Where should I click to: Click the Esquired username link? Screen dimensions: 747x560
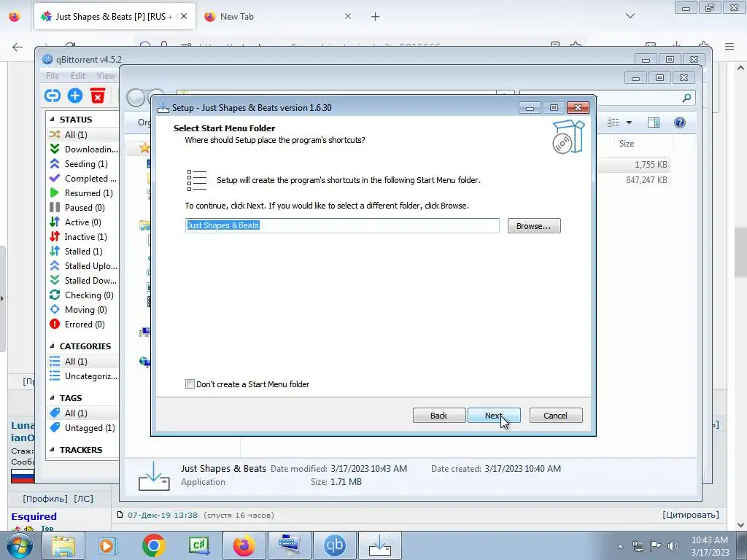point(34,516)
